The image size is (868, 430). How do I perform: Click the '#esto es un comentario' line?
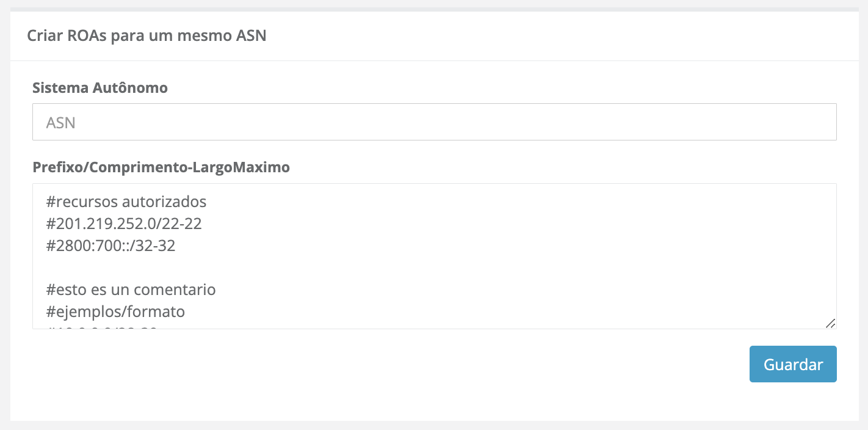pyautogui.click(x=131, y=290)
